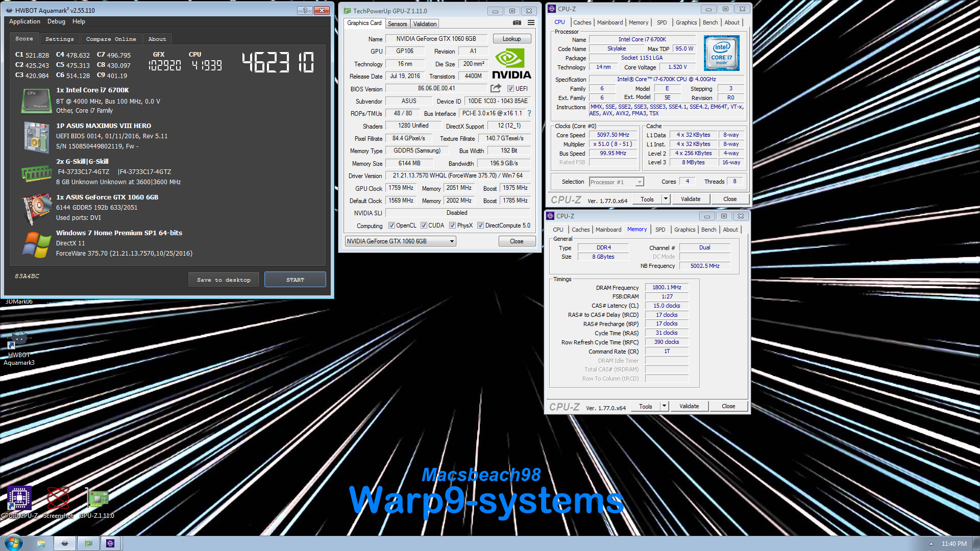Click the graphics card icon in Aquamark
980x551 pixels.
tap(37, 209)
